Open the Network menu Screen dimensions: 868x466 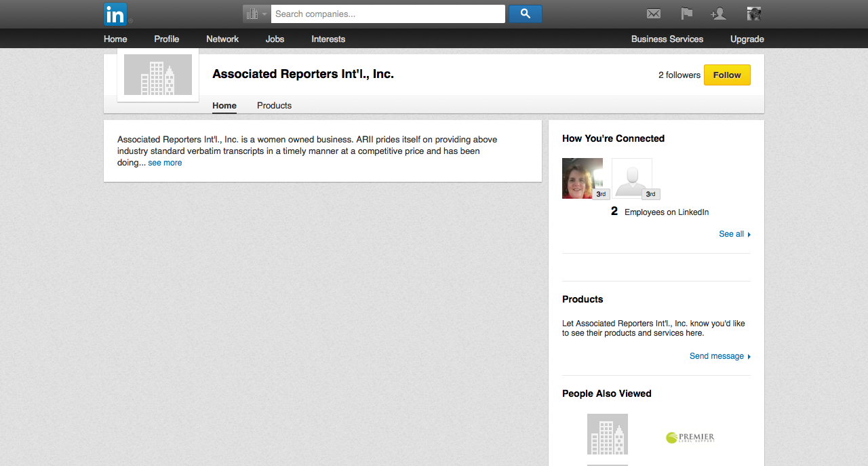coord(222,39)
